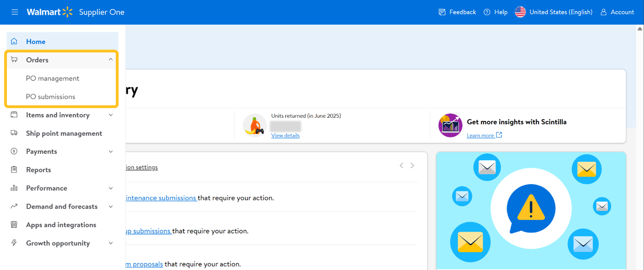Click the Help question mark icon
The image size is (644, 270).
(x=487, y=12)
